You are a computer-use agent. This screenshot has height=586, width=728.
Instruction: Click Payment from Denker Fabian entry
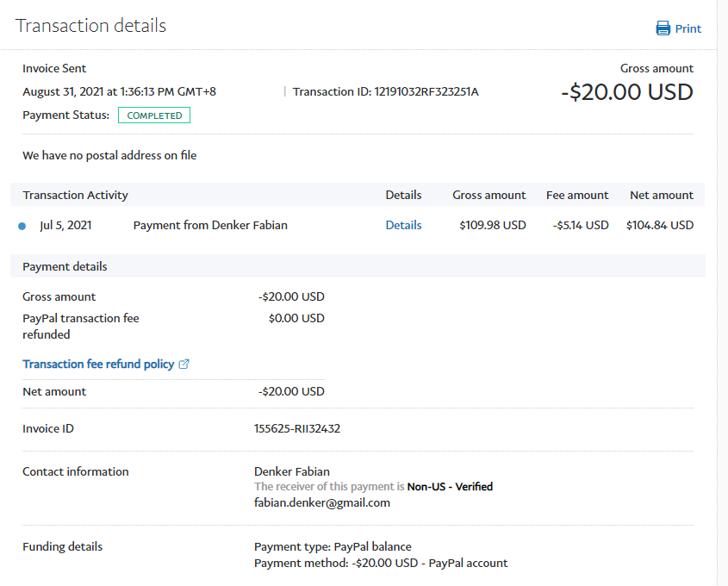click(210, 225)
